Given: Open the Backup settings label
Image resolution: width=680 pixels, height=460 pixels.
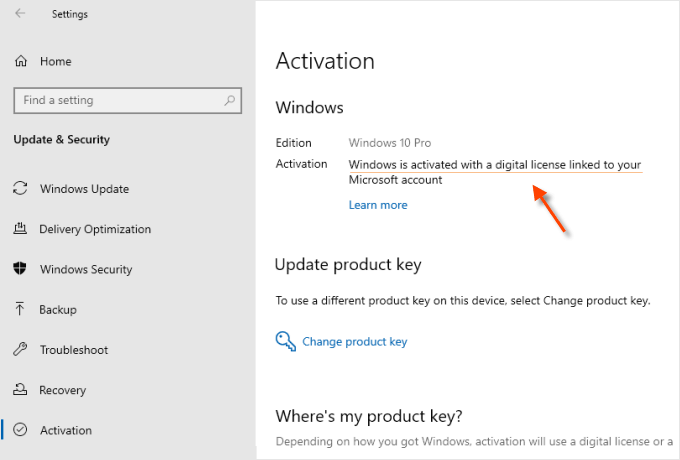Looking at the screenshot, I should pos(58,310).
